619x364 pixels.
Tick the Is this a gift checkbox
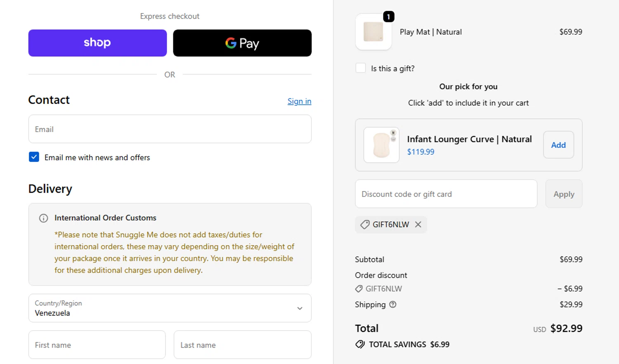[x=361, y=68]
